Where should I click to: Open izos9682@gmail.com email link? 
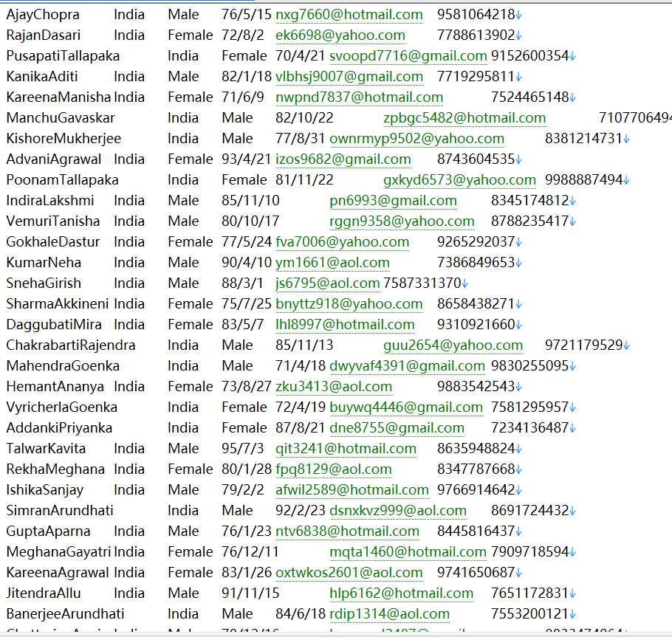pos(343,159)
